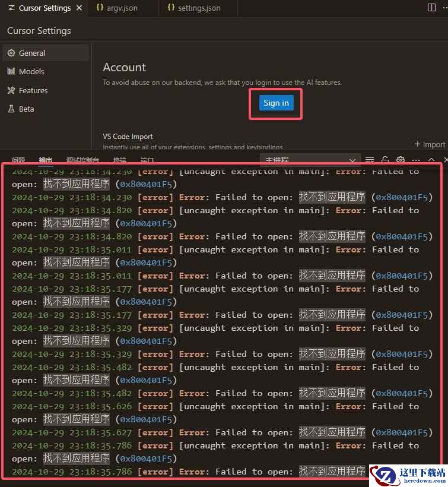Click the "Cursor Settings" page title
448x487 pixels.
[x=39, y=31]
